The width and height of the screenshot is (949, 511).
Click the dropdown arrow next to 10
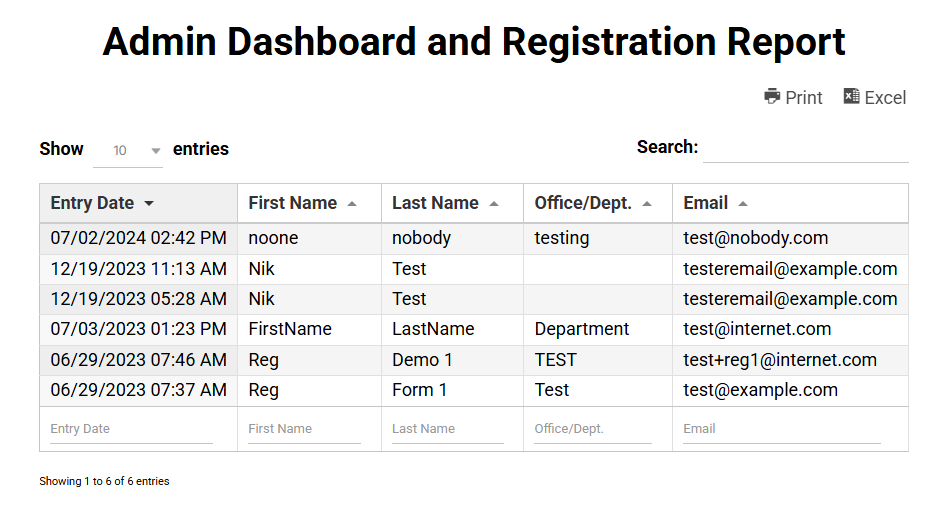[156, 151]
